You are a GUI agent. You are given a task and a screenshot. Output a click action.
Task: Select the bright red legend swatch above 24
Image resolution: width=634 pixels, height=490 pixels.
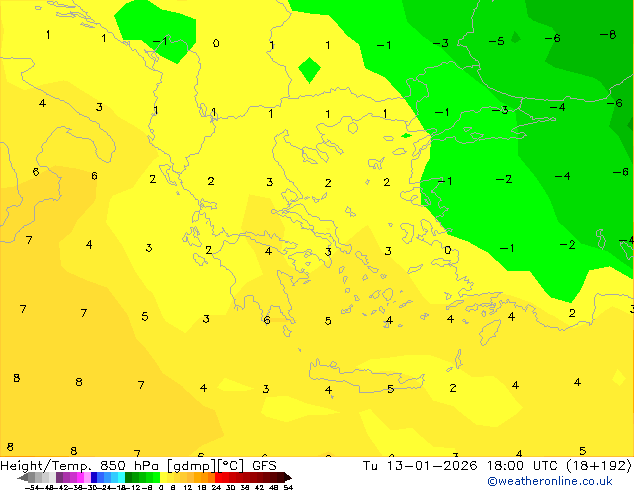tap(219, 477)
